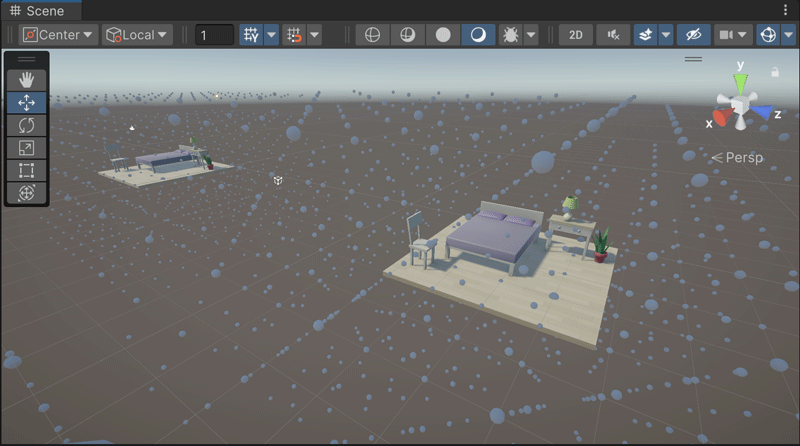The height and width of the screenshot is (446, 800).
Task: Select the Rotate tool
Action: (x=26, y=125)
